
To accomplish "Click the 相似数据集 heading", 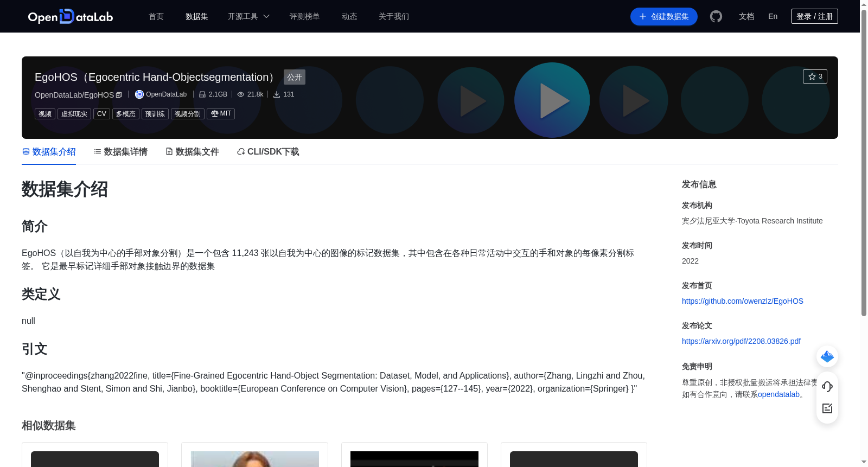I will (x=49, y=426).
